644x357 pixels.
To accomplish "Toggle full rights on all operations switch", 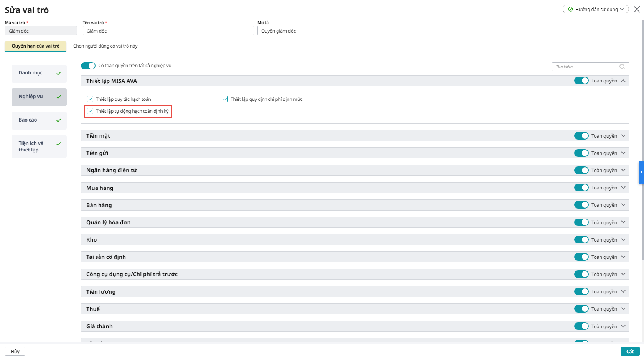I will click(88, 66).
